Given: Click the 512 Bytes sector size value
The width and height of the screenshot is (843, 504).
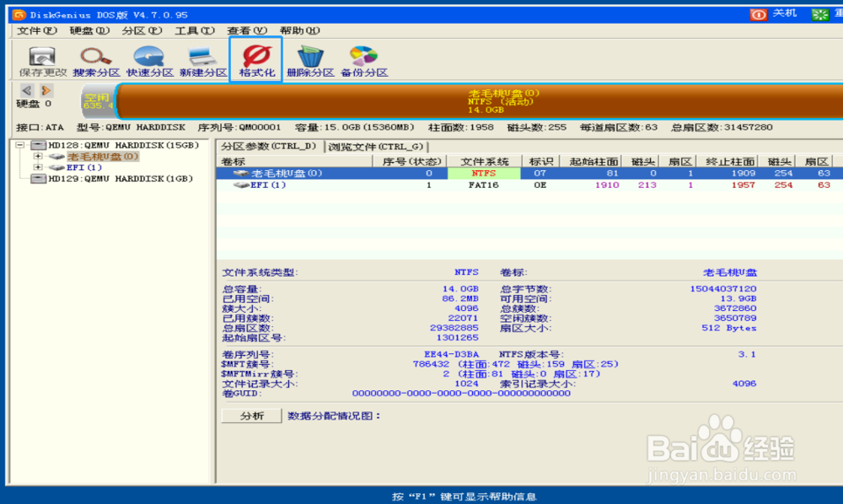Looking at the screenshot, I should pos(729,329).
